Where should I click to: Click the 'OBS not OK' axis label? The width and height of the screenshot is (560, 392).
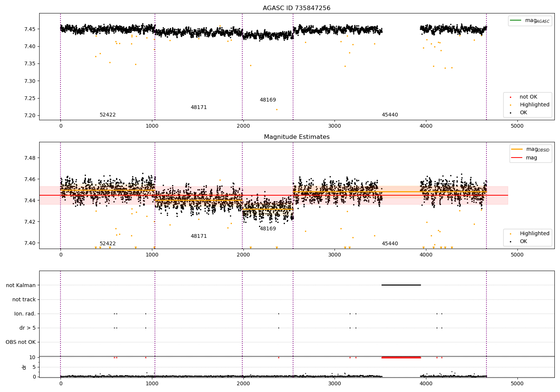point(21,342)
